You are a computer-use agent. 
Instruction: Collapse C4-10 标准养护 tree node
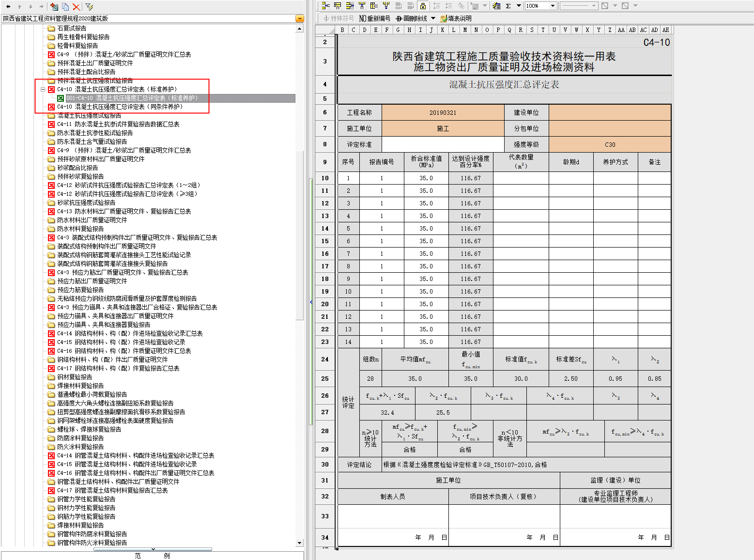pos(43,89)
